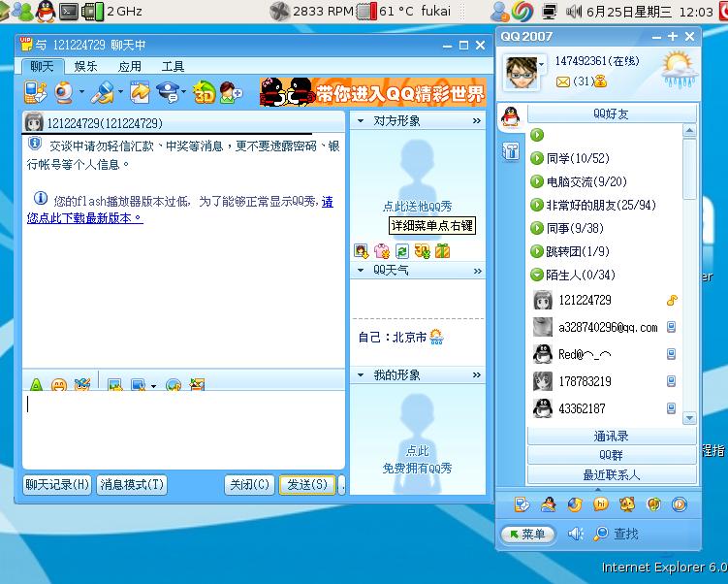Screen dimensions: 728x584
Task: Switch to the 应用 tab
Action: 130,66
